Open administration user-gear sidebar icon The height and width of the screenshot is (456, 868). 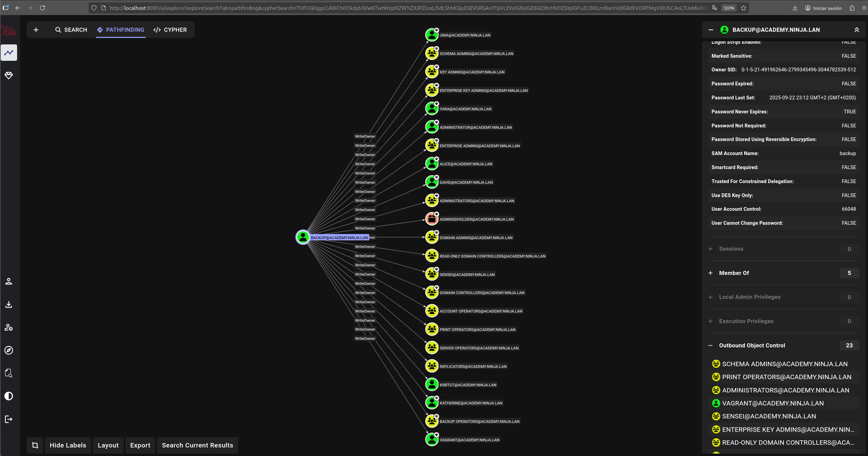point(9,328)
